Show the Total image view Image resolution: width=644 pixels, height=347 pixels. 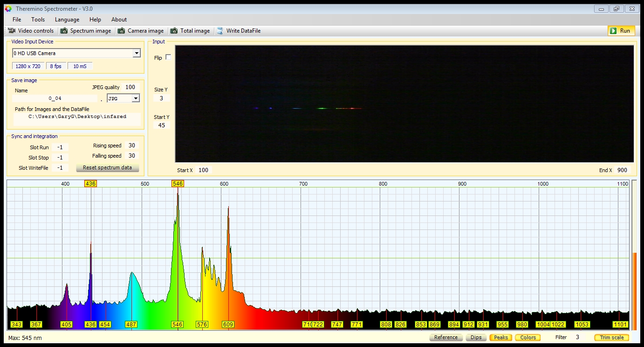click(190, 31)
